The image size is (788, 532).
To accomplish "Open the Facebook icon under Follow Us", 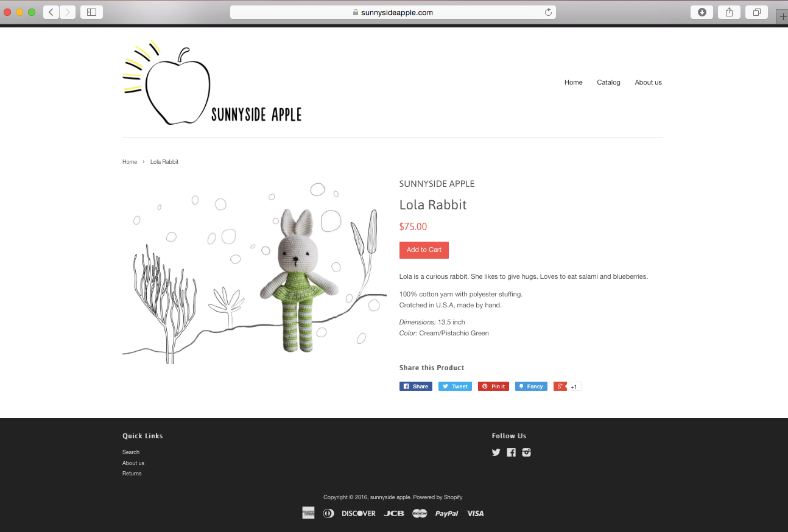I will (512, 452).
